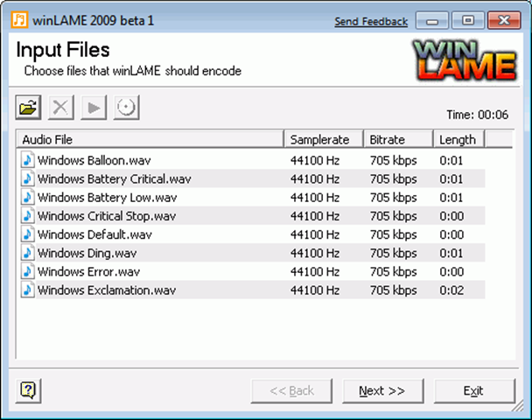Click the remove file X icon
Viewport: 532px width, 420px height.
(x=60, y=108)
